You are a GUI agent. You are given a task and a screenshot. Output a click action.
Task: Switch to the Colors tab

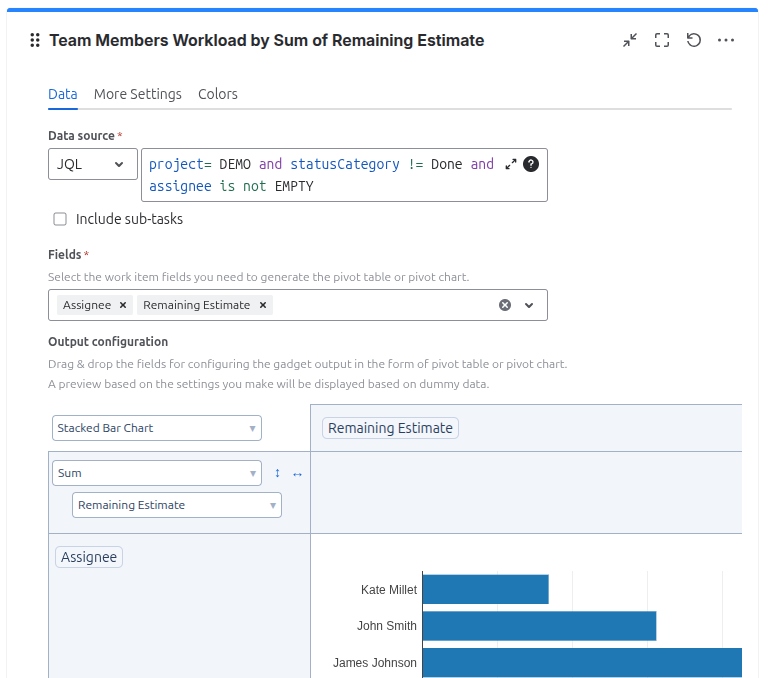[218, 94]
